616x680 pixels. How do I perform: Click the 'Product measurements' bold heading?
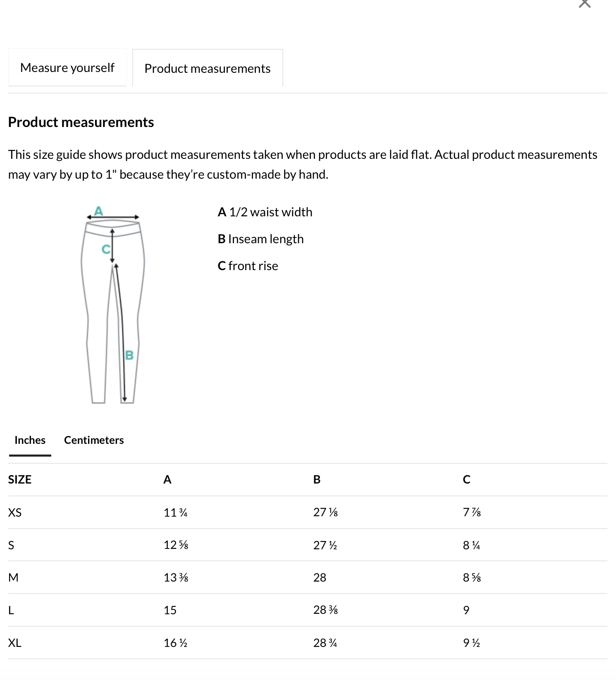[x=81, y=122]
